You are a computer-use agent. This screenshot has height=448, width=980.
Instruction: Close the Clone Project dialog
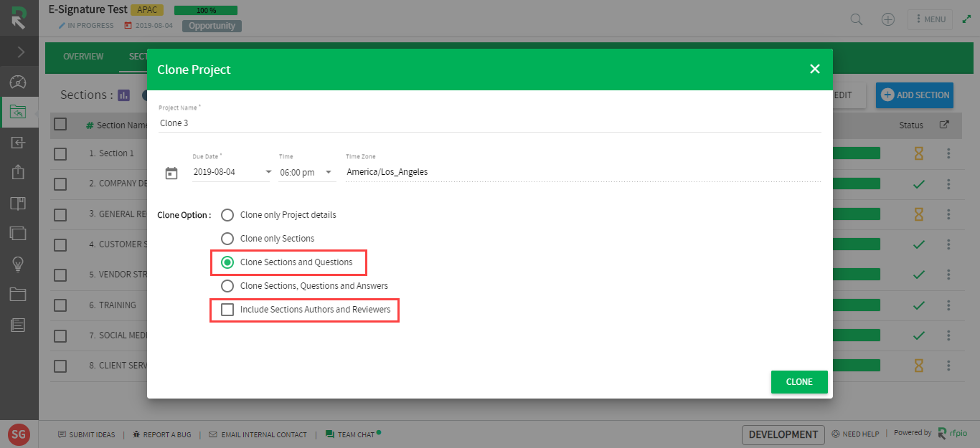coord(814,69)
